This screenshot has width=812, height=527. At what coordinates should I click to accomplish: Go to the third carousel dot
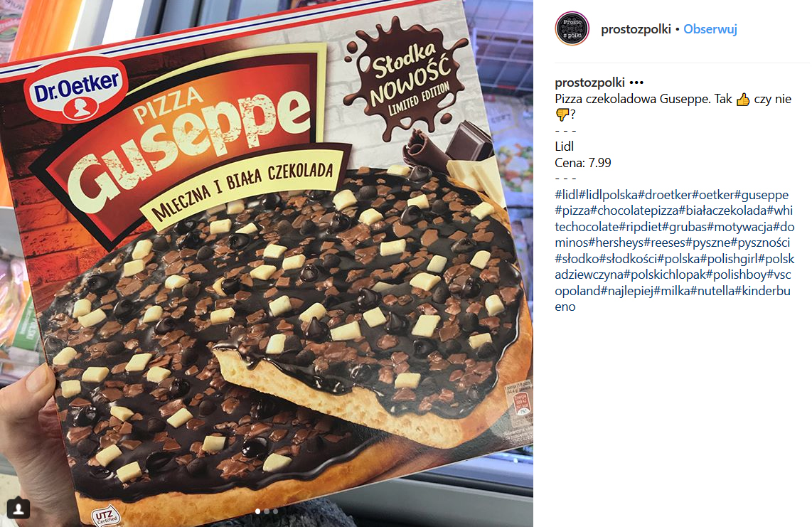[x=275, y=511]
